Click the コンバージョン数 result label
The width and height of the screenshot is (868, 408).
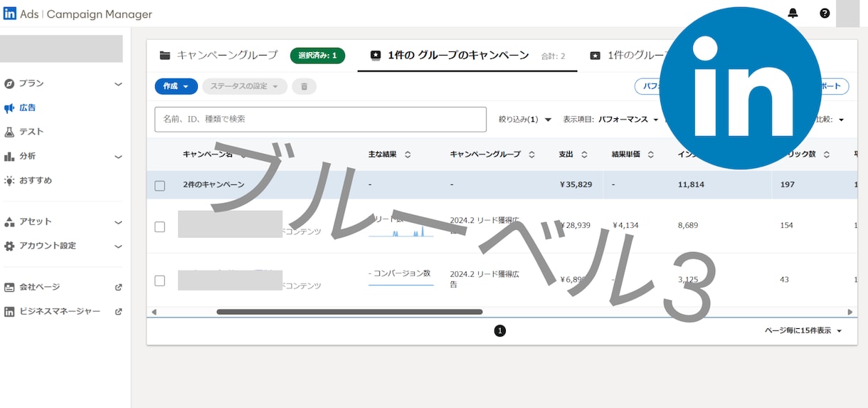tap(400, 273)
